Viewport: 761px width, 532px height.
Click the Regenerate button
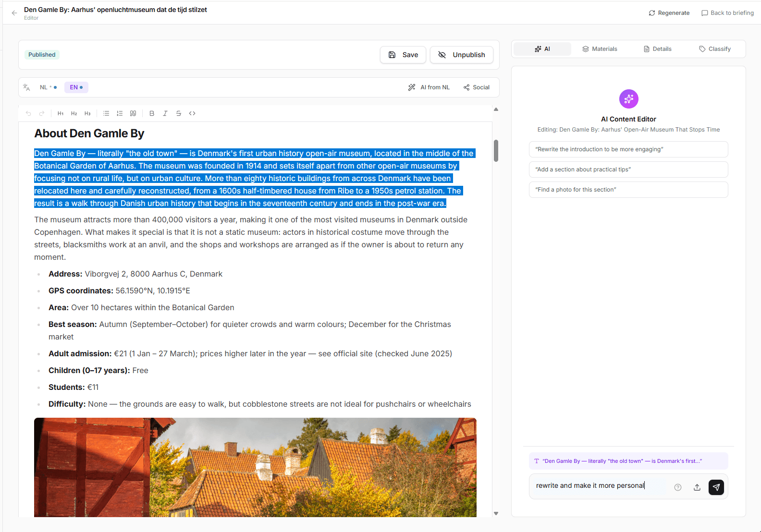pyautogui.click(x=669, y=13)
